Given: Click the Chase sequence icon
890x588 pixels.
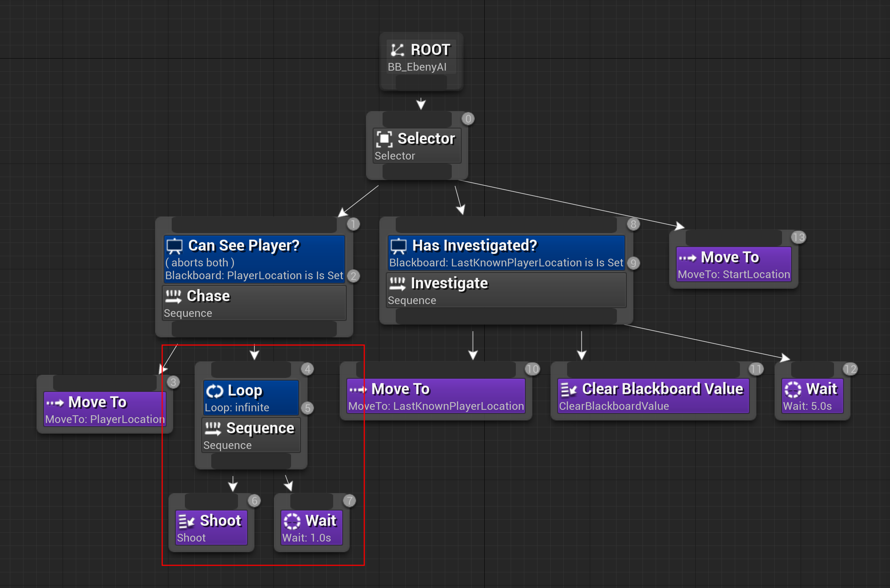Looking at the screenshot, I should pos(173,296).
